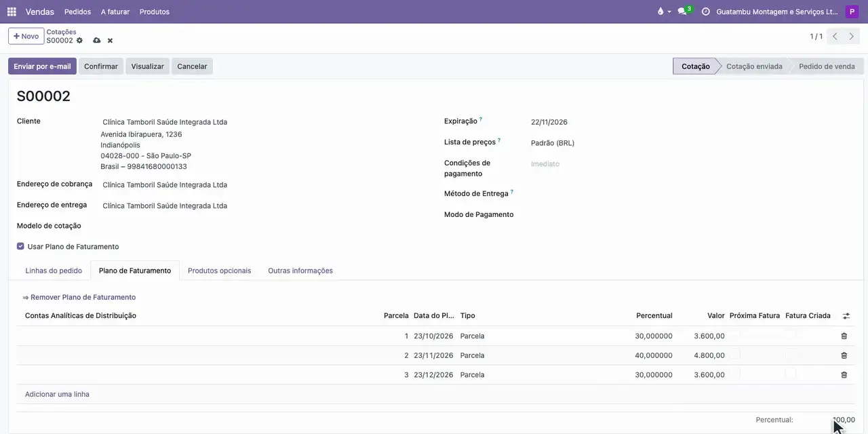Click the Visualizar button

[147, 66]
